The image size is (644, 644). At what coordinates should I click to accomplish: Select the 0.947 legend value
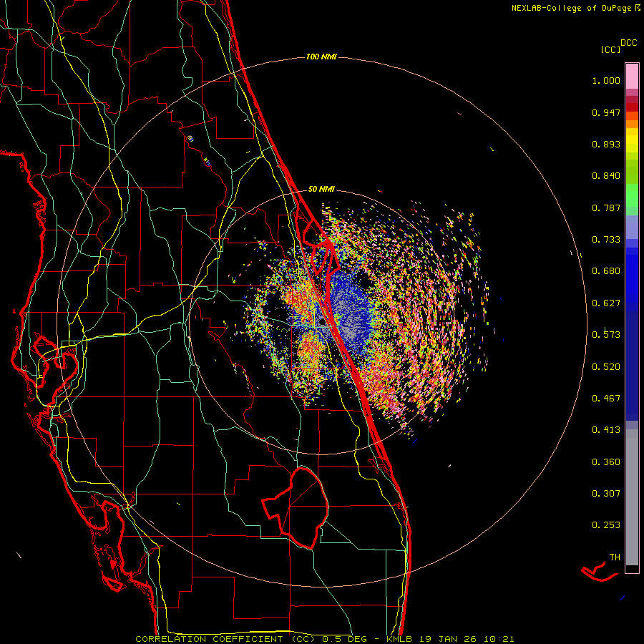[606, 112]
